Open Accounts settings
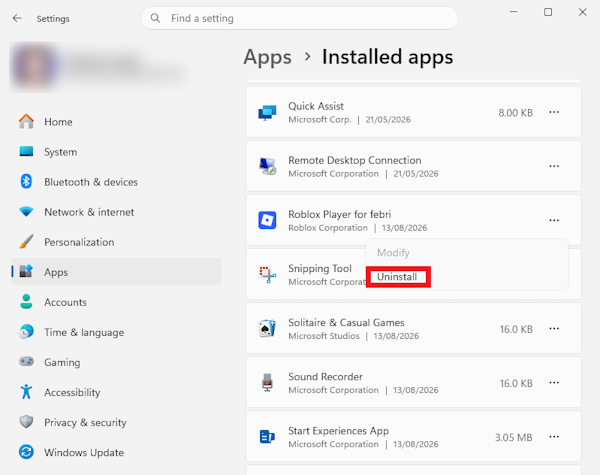The width and height of the screenshot is (600, 475). (x=116, y=302)
